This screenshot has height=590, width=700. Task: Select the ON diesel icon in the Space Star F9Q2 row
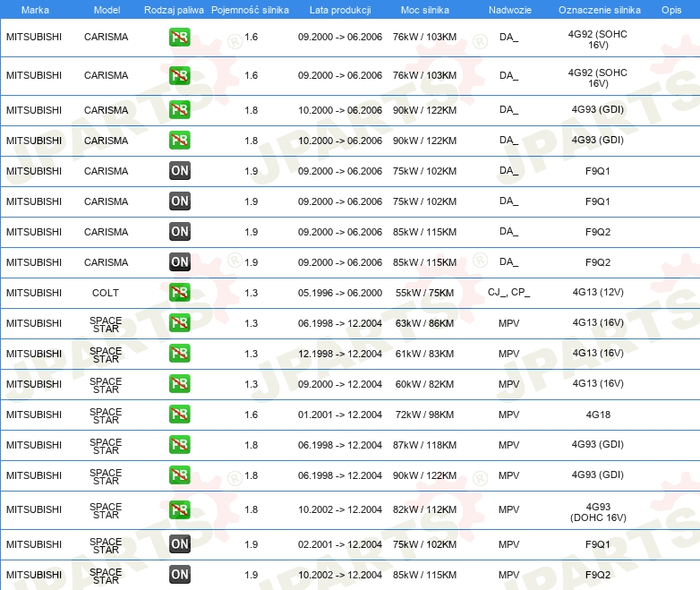pyautogui.click(x=180, y=574)
